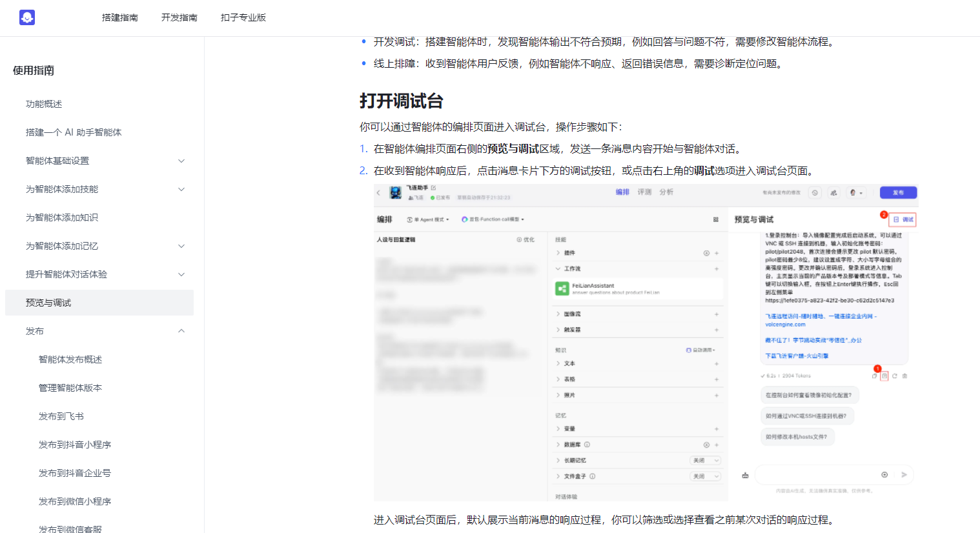Click the blue 发布 button in the screenshot
The width and height of the screenshot is (980, 533).
[x=898, y=192]
